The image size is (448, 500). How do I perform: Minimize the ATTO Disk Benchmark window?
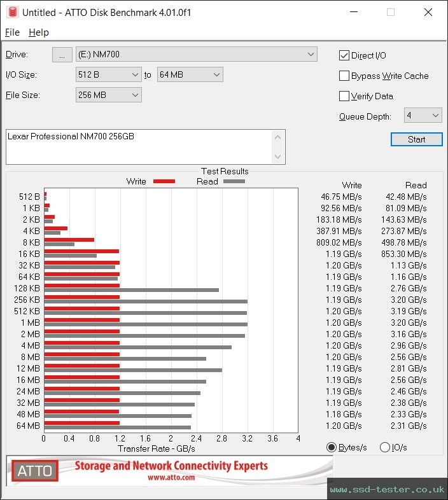pyautogui.click(x=354, y=12)
